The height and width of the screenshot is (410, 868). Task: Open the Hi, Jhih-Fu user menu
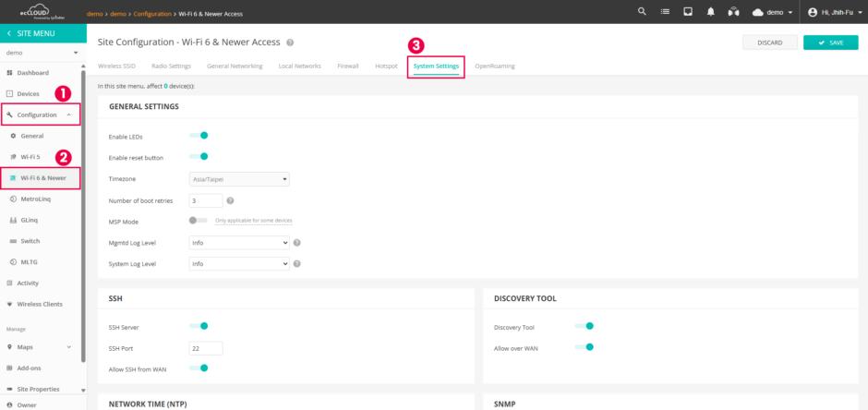[833, 12]
